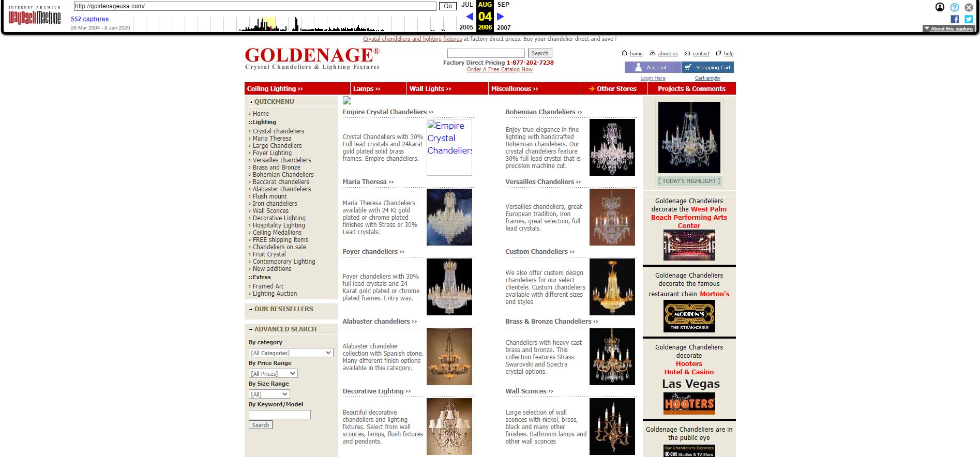Expand the About this capture panel

(x=948, y=29)
